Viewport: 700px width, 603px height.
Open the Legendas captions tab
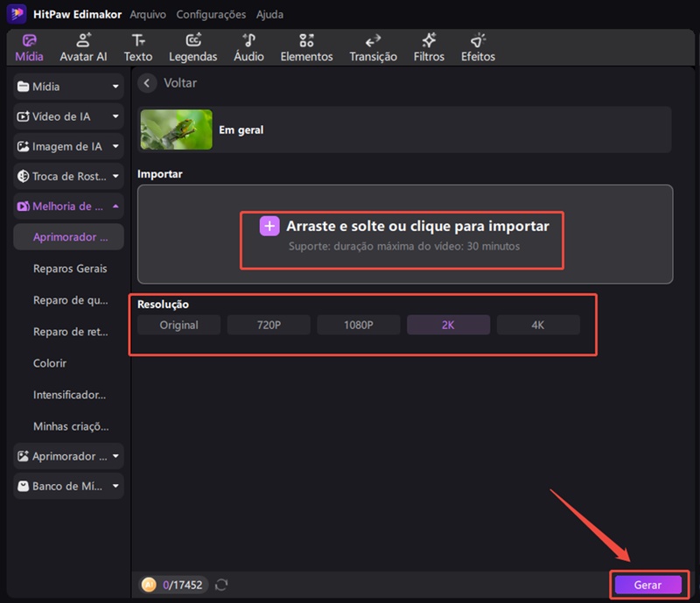[192, 48]
